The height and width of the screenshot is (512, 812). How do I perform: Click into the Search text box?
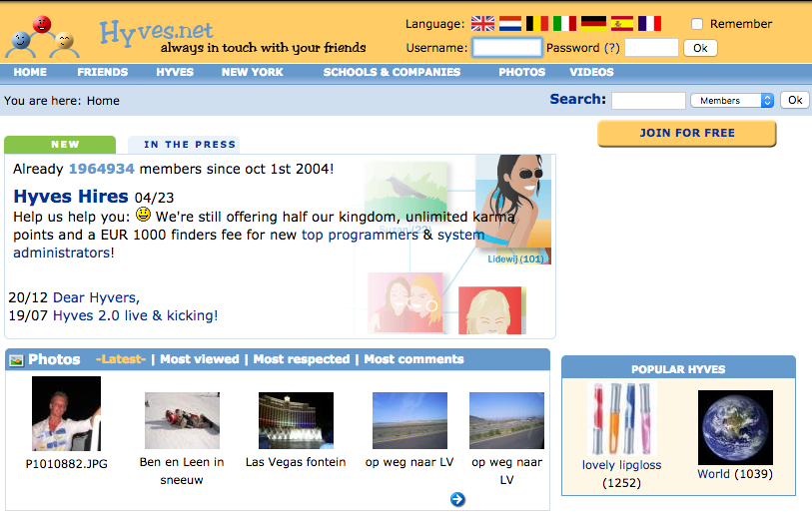[x=648, y=101]
